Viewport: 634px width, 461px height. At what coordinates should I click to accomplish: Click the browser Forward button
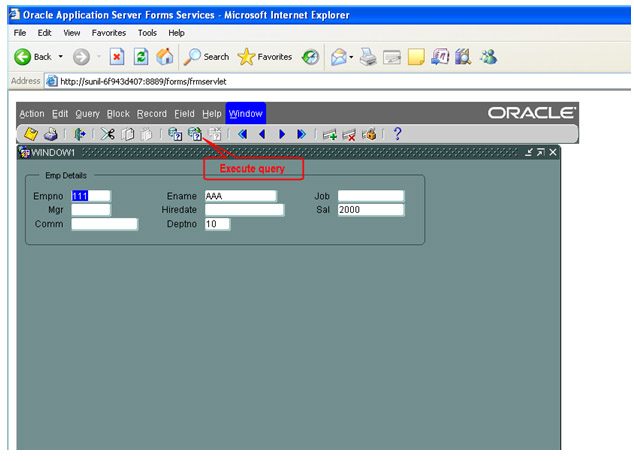81,57
